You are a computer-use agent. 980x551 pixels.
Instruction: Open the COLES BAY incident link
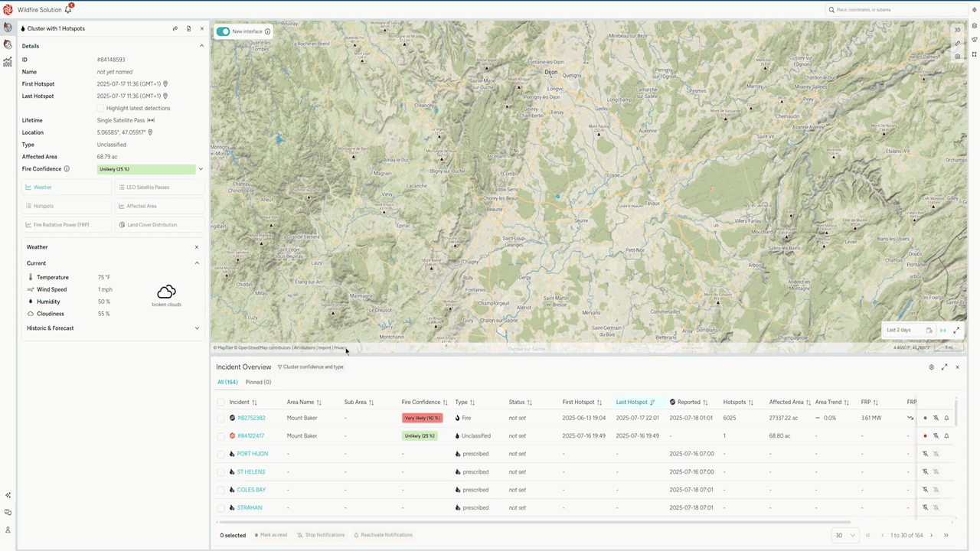click(x=251, y=490)
